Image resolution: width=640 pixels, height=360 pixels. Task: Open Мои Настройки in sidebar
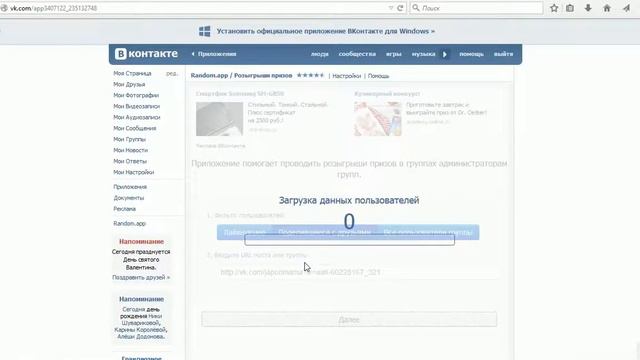[133, 173]
